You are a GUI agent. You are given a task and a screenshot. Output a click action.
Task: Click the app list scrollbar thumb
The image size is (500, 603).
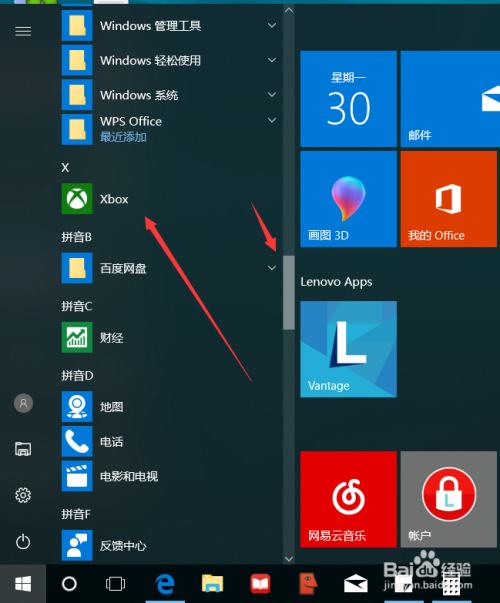coord(289,293)
